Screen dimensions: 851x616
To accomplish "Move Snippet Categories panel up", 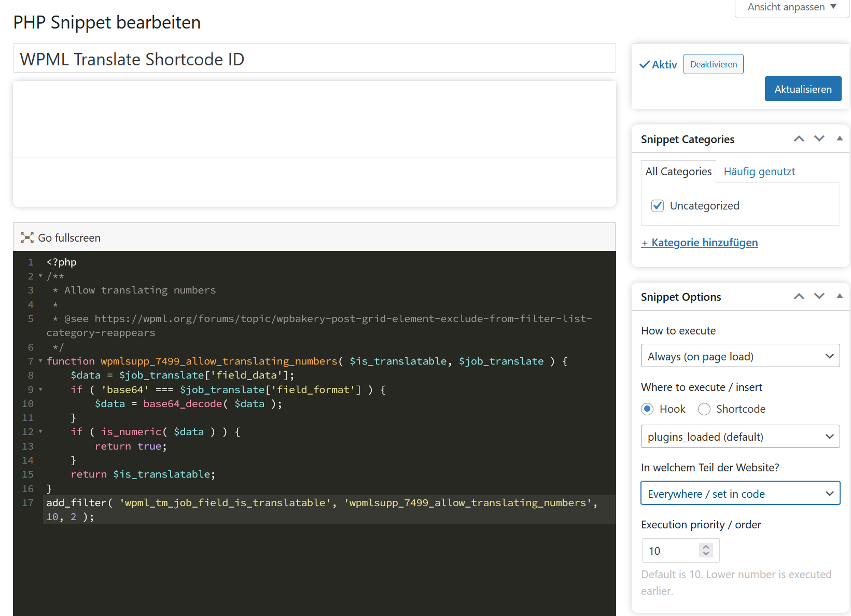I will [x=799, y=138].
